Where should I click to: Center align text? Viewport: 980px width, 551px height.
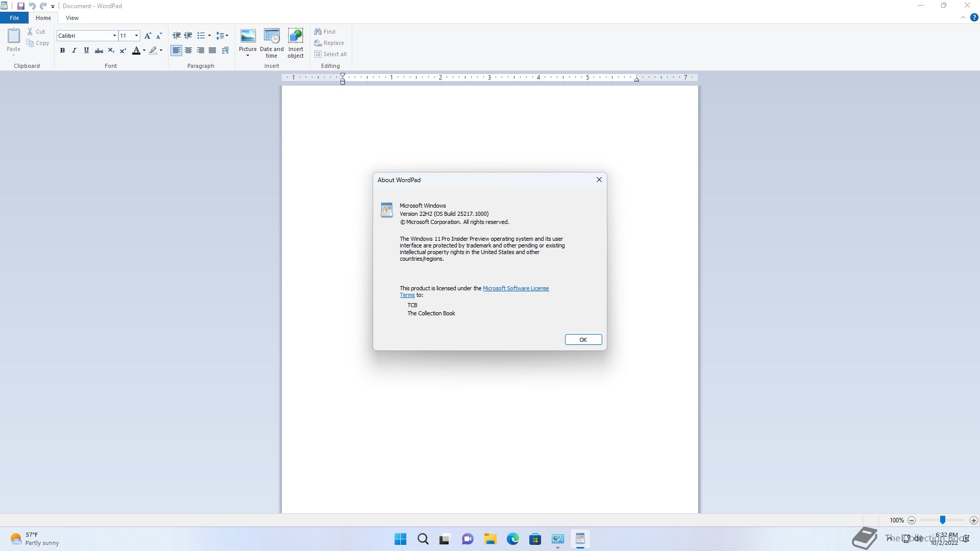point(188,51)
